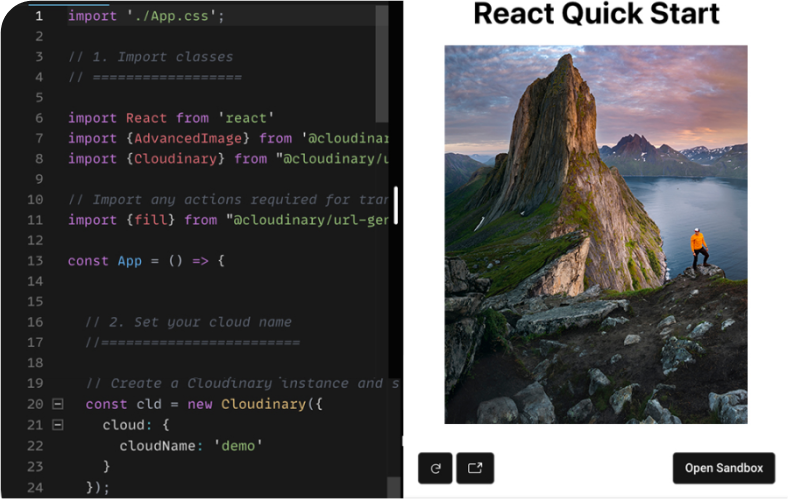This screenshot has width=789, height=499.
Task: Collapse the cloud object fold at line 21
Action: [x=57, y=425]
